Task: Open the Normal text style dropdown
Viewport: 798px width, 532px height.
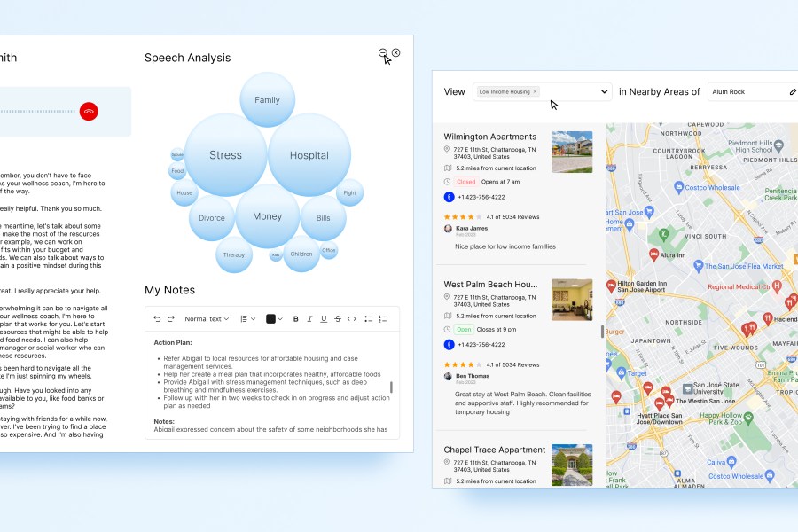Action: click(207, 319)
